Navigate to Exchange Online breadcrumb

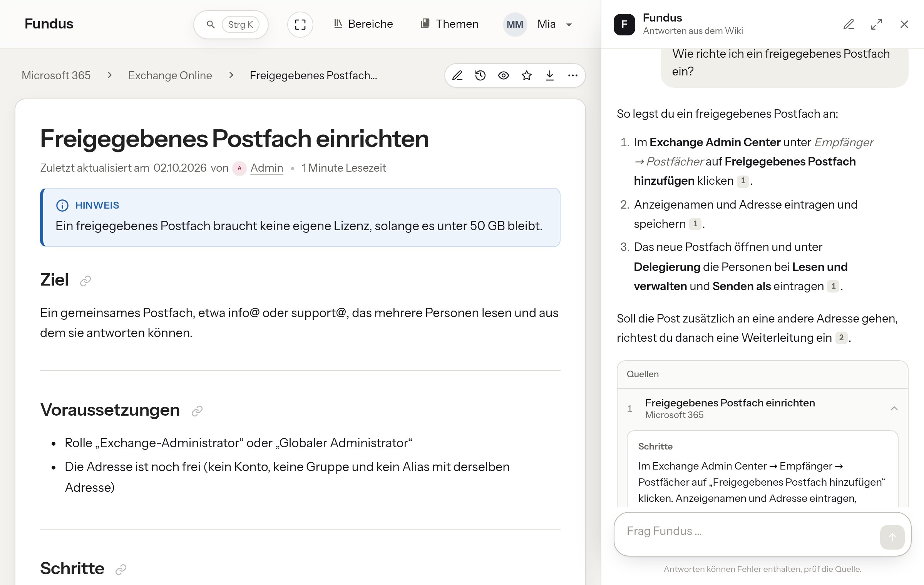[x=170, y=75]
